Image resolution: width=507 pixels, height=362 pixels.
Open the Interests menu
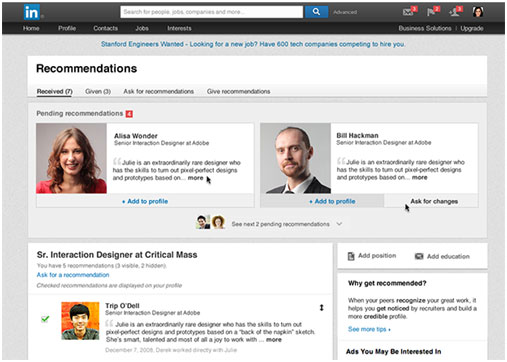[179, 28]
